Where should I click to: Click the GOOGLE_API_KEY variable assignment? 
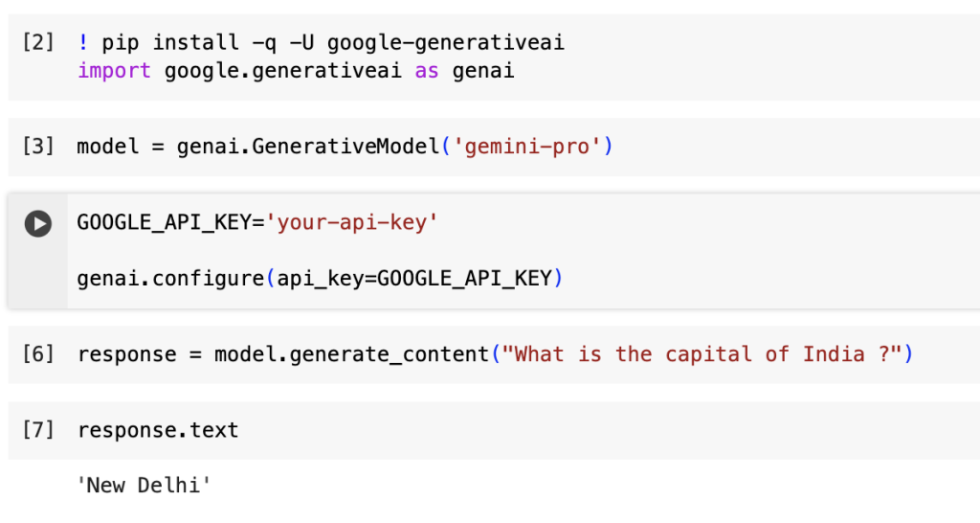169,223
